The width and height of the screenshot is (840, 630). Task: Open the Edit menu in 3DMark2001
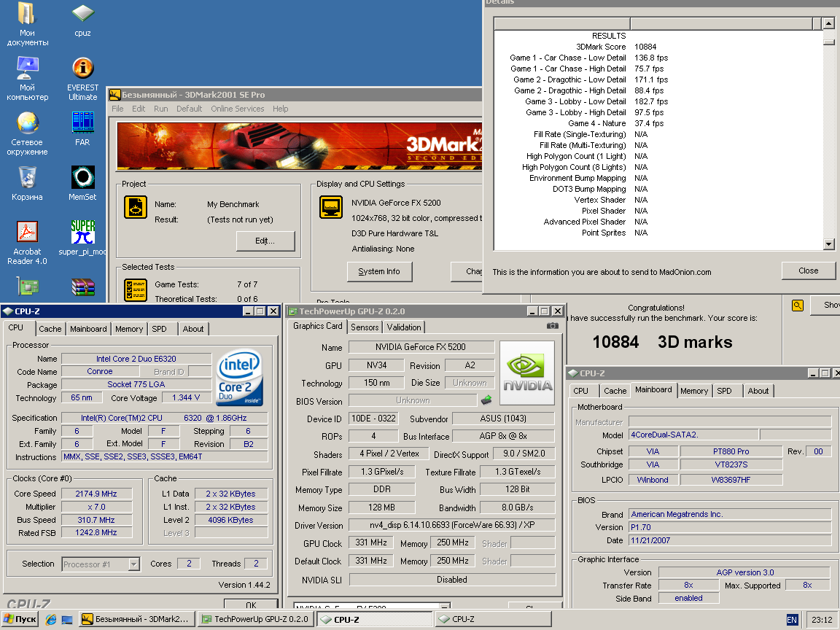click(139, 109)
